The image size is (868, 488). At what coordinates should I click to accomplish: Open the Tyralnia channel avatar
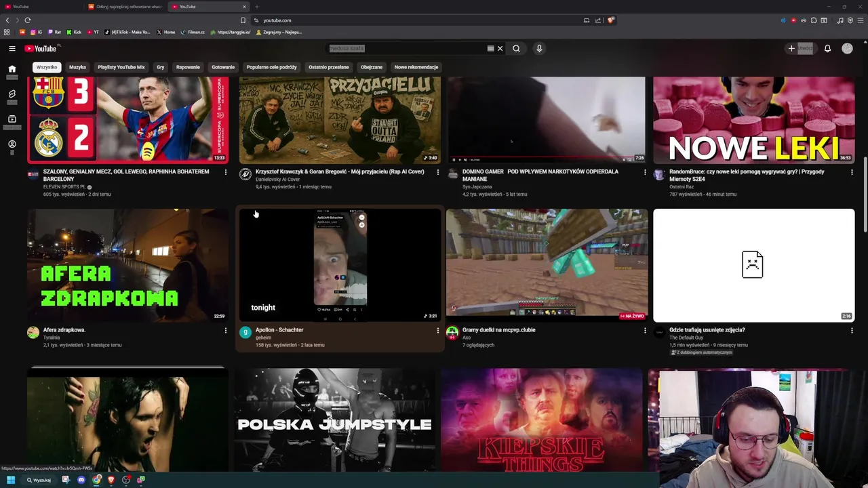(33, 332)
